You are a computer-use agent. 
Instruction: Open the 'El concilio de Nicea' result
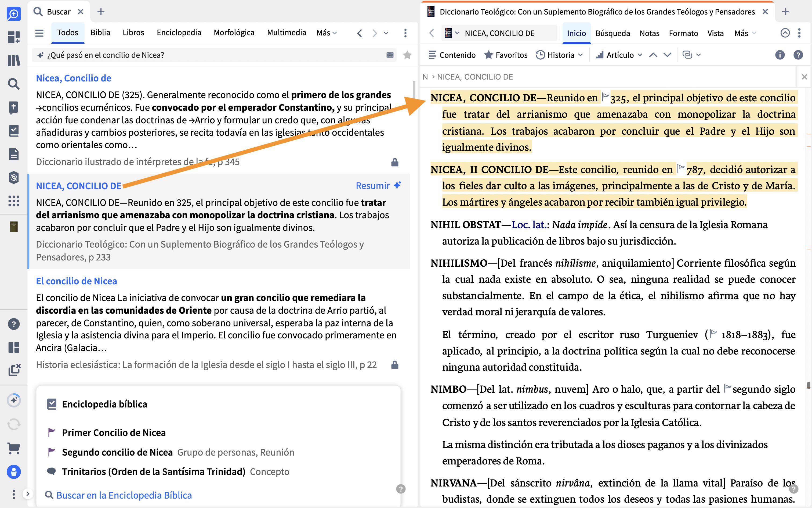click(x=77, y=281)
